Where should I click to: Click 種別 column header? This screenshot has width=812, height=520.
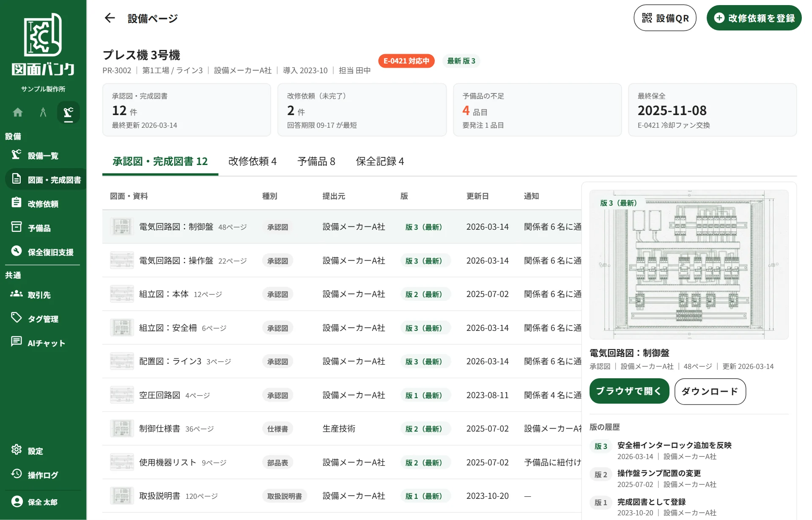[x=270, y=196]
